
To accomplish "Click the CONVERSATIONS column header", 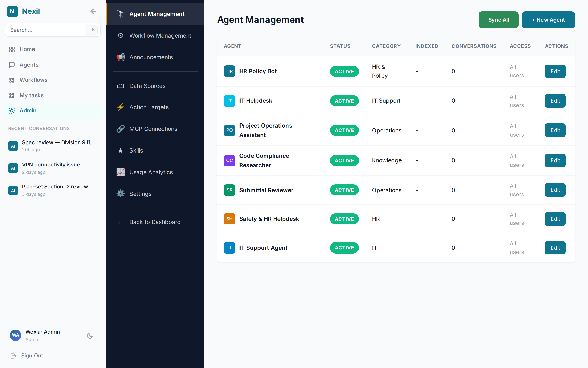I will [474, 46].
